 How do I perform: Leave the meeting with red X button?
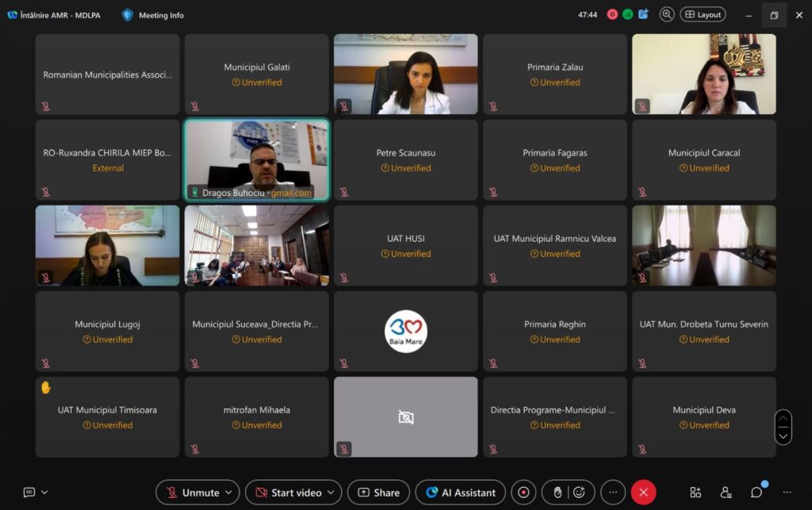(x=643, y=493)
